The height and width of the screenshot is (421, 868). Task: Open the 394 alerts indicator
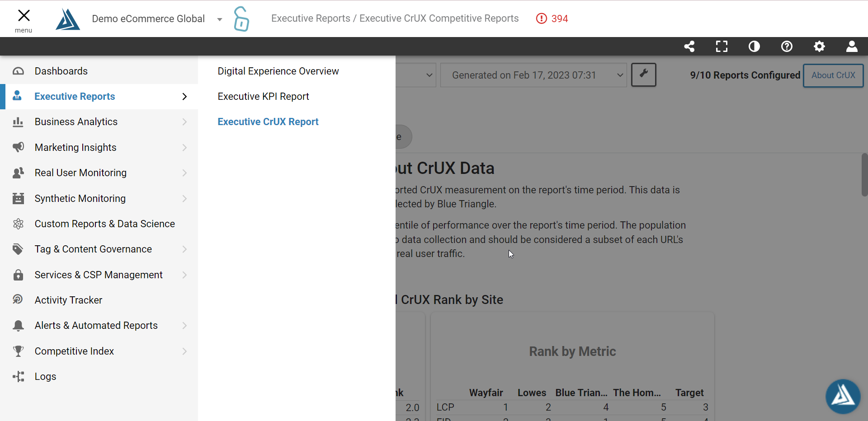[552, 19]
